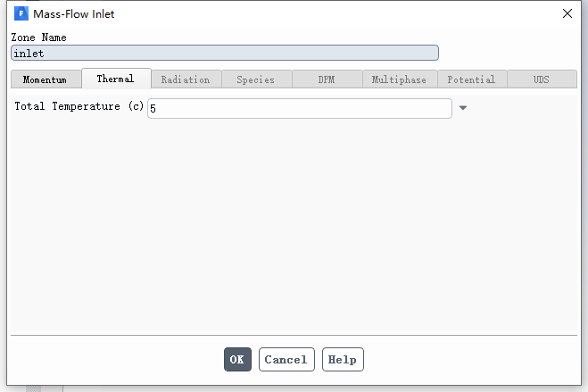Click the empty Thermal panel area
Screen dimensions: 588x392
pyautogui.click(x=294, y=225)
